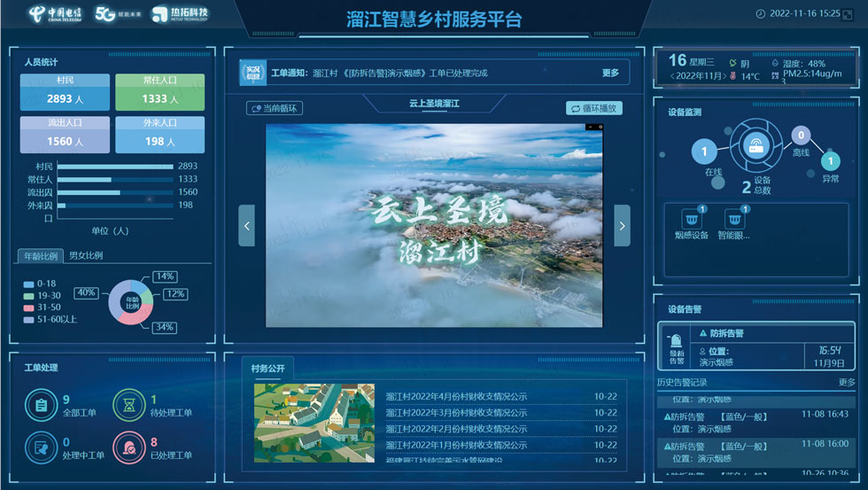This screenshot has height=490, width=868.
Task: Click the 年龄比例 donut chart
Action: coord(131,302)
